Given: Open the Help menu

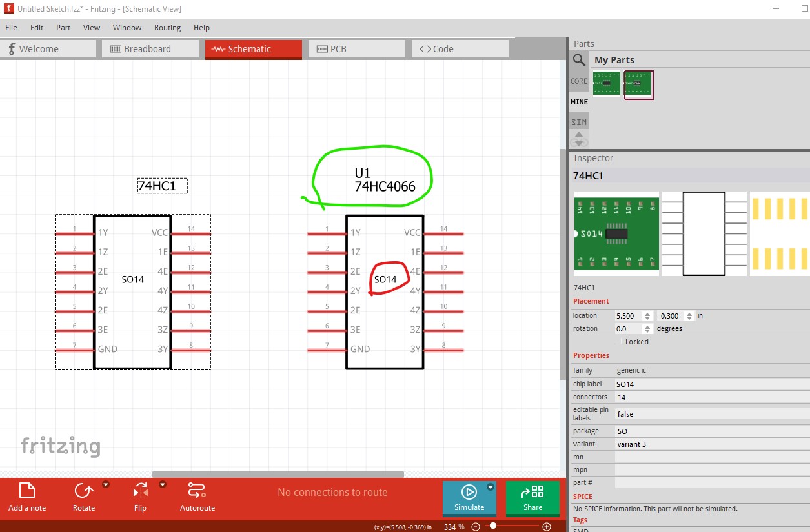Looking at the screenshot, I should [x=201, y=28].
